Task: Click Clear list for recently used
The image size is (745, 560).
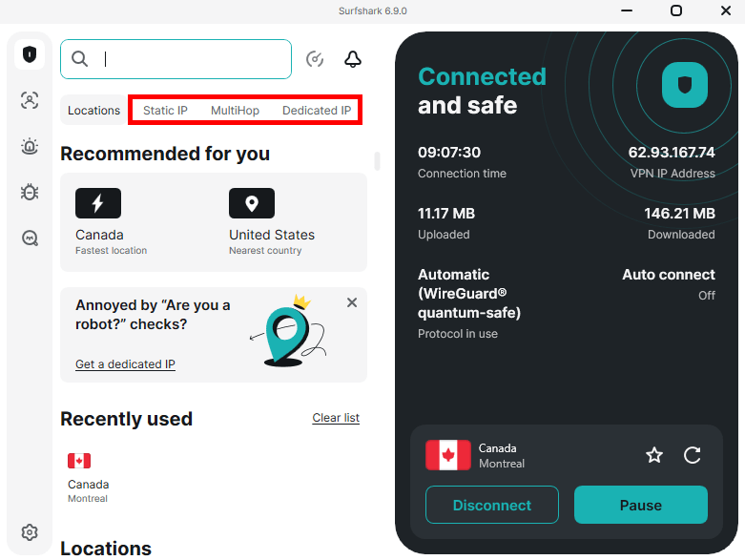Action: coord(336,418)
